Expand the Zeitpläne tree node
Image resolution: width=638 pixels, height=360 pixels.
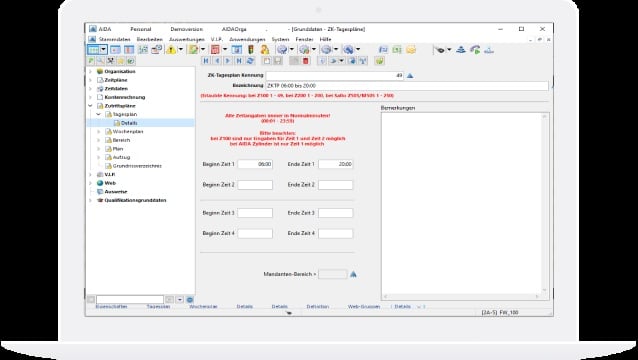click(91, 80)
